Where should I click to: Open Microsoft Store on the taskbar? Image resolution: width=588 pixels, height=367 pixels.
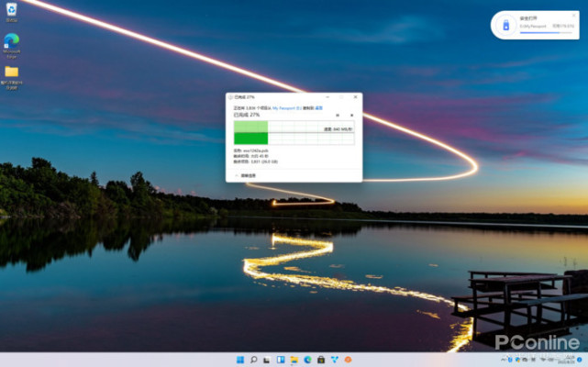click(321, 360)
